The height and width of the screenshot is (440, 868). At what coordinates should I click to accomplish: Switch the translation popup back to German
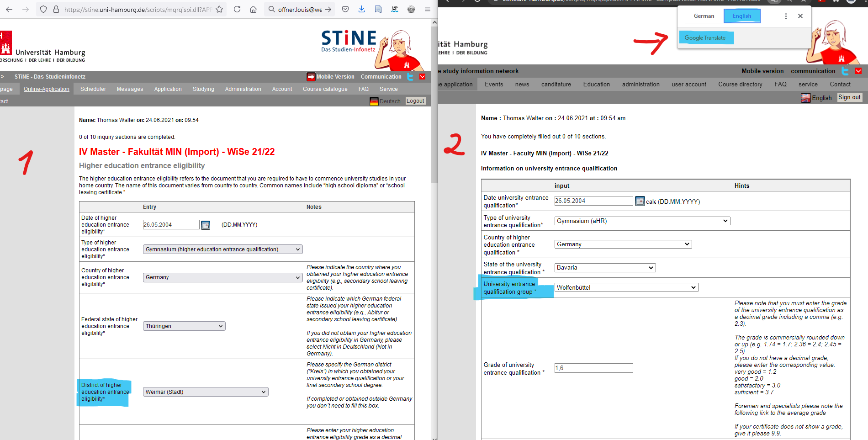coord(704,16)
